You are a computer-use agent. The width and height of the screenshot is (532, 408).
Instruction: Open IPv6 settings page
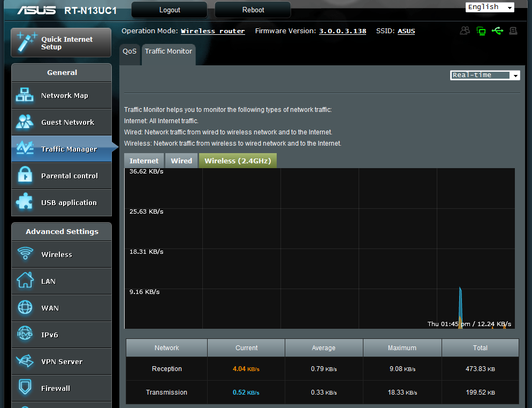(x=62, y=335)
